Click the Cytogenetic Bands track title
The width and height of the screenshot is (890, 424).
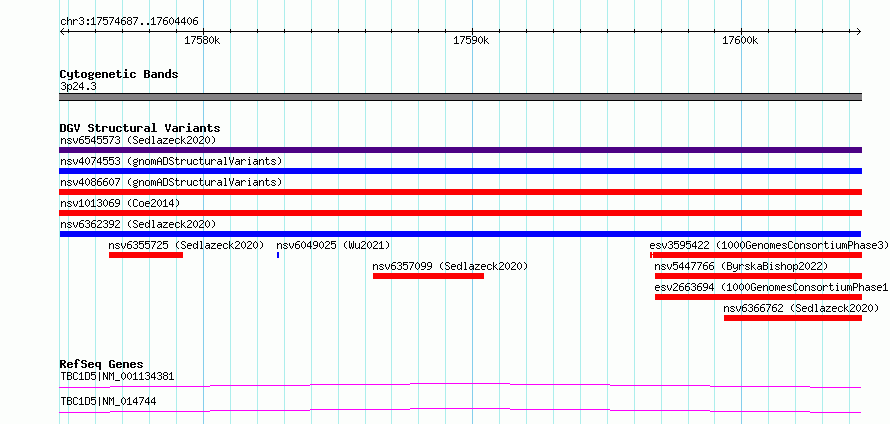point(119,74)
